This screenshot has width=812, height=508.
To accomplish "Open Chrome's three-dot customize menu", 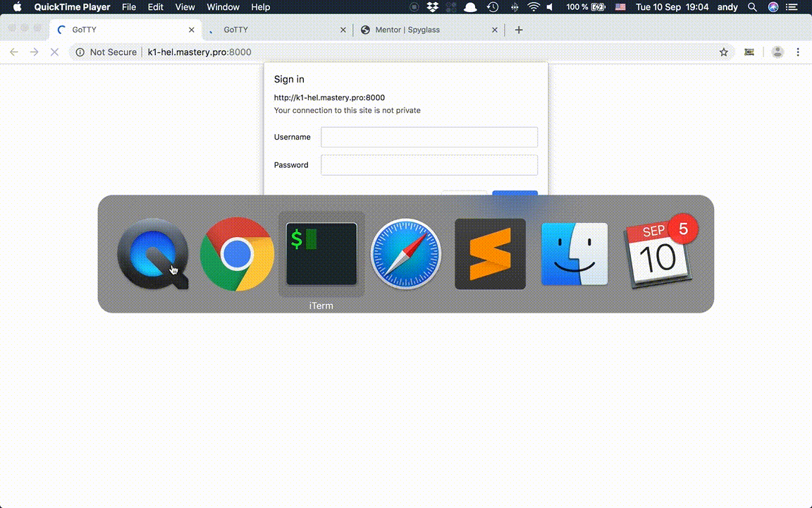I will [x=798, y=52].
